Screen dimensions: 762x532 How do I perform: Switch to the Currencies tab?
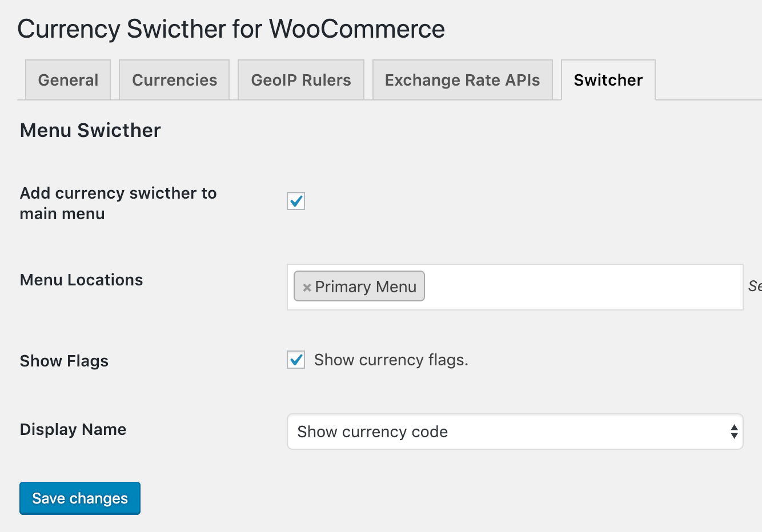pos(174,80)
